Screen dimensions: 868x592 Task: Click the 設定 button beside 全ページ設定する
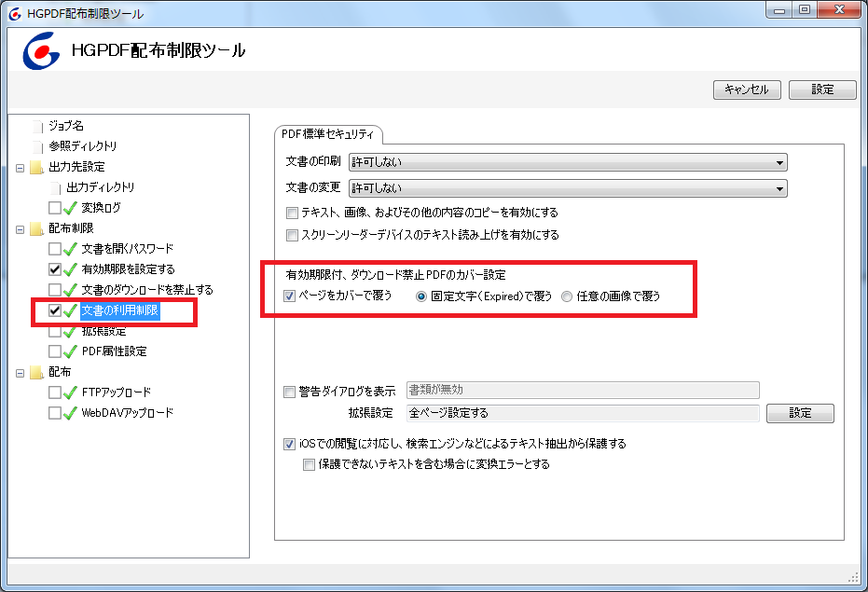tap(800, 413)
